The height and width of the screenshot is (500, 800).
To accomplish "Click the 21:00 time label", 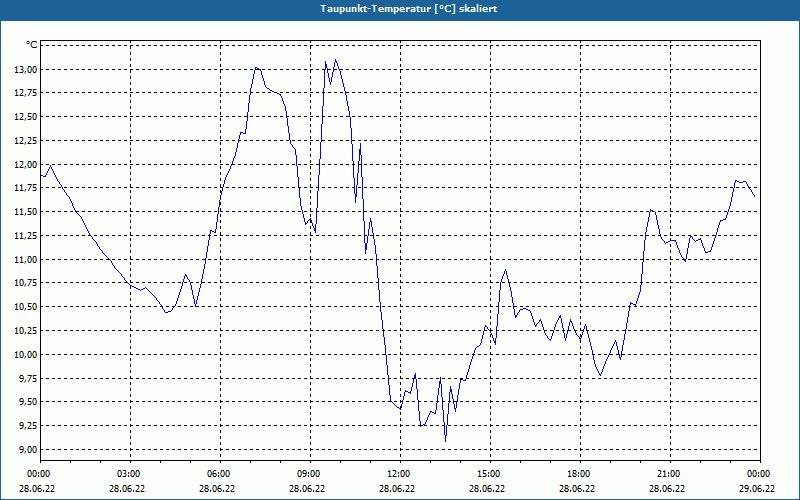I will (x=667, y=474).
